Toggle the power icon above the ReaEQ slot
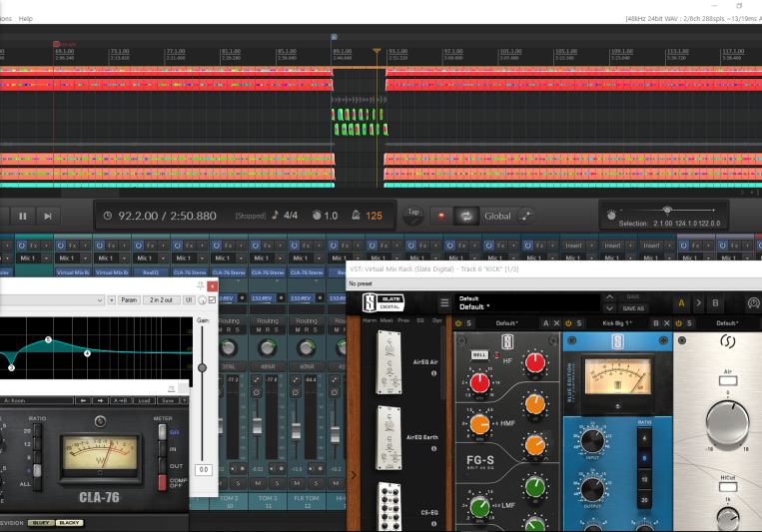Viewport: 762px width, 532px height. [x=138, y=246]
